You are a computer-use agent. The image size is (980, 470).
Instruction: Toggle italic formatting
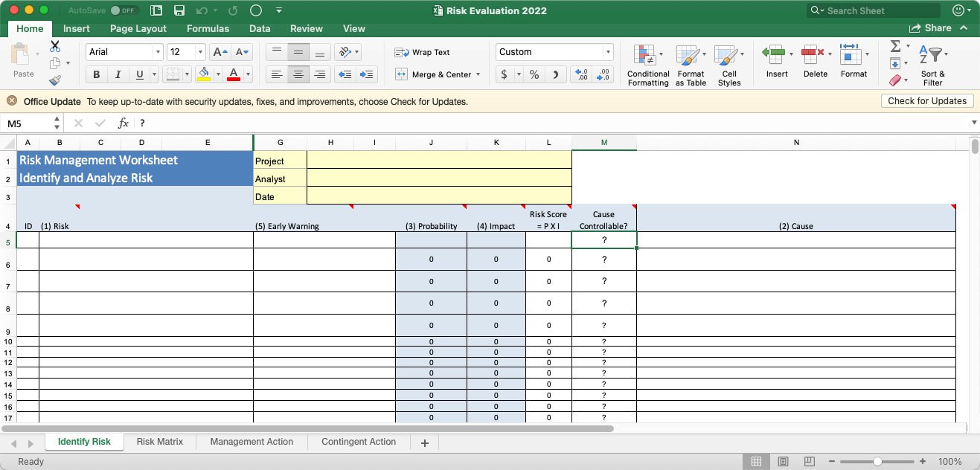point(118,74)
